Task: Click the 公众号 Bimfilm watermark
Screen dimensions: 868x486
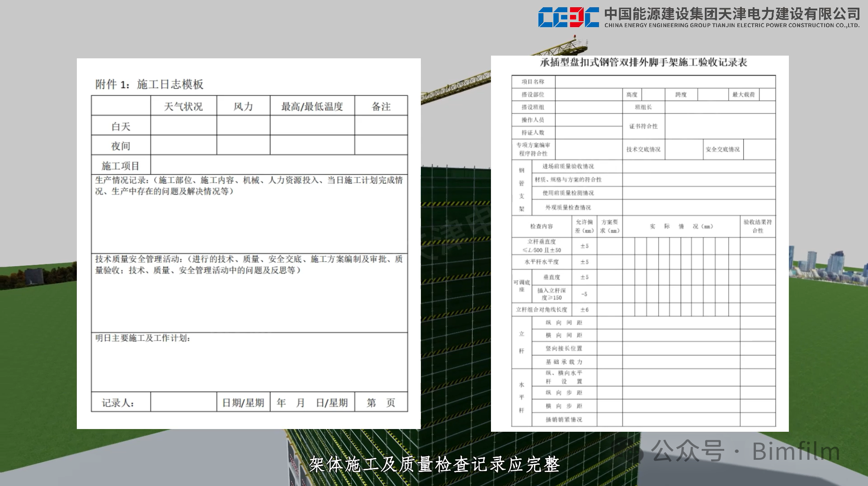Action: [745, 451]
